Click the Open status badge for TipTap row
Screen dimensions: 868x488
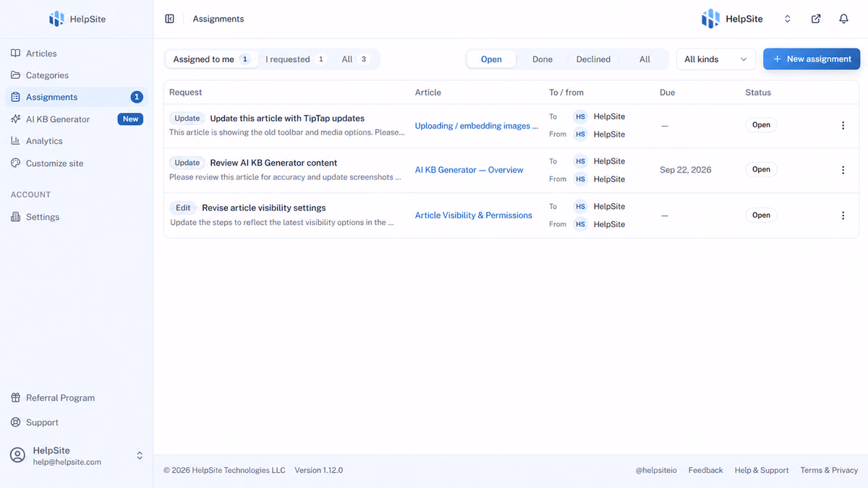pyautogui.click(x=761, y=125)
